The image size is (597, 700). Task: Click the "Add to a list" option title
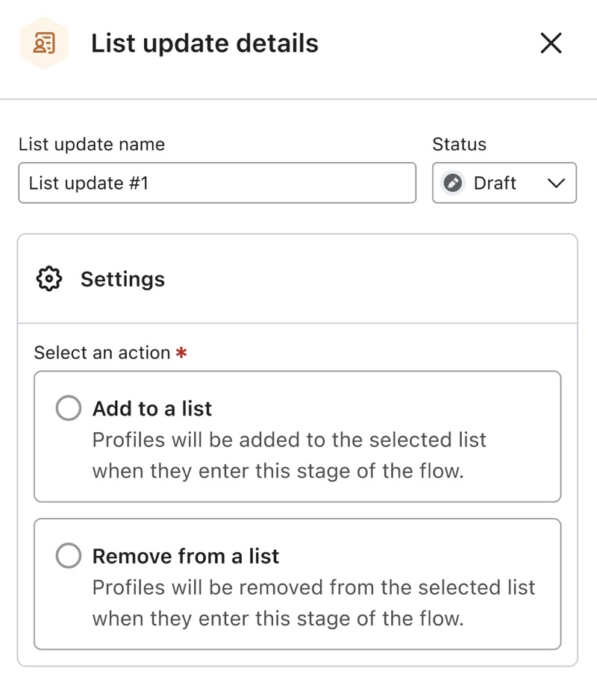point(152,408)
